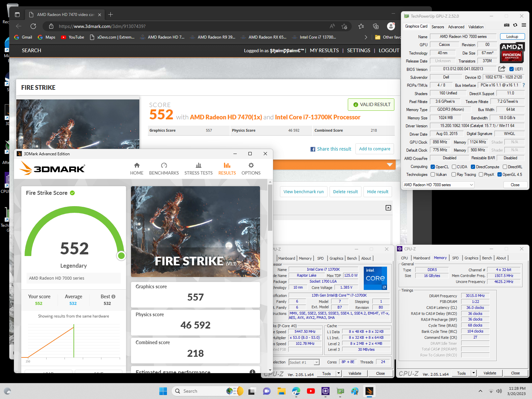Click the Lookup button in GPU-Z
532x399 pixels.
[512, 37]
